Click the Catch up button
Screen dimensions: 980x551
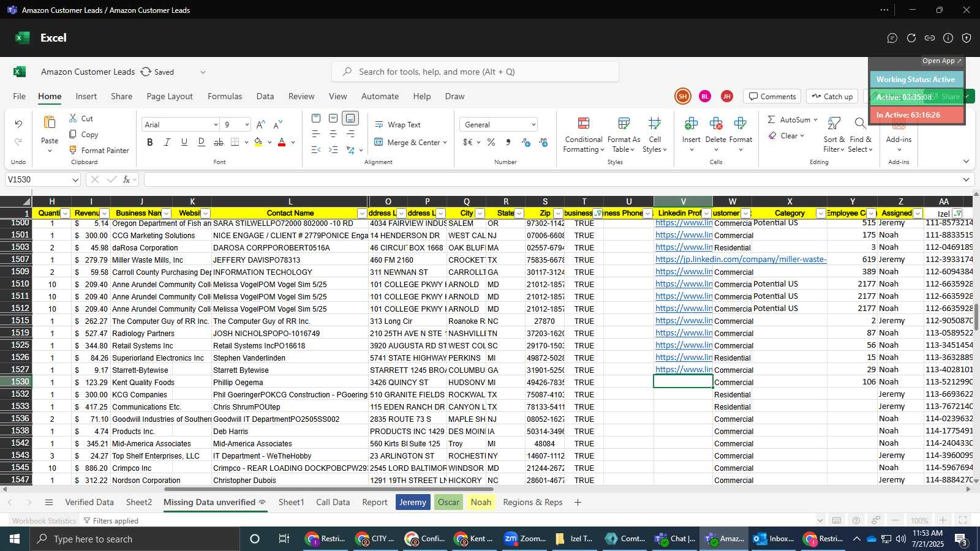point(832,96)
